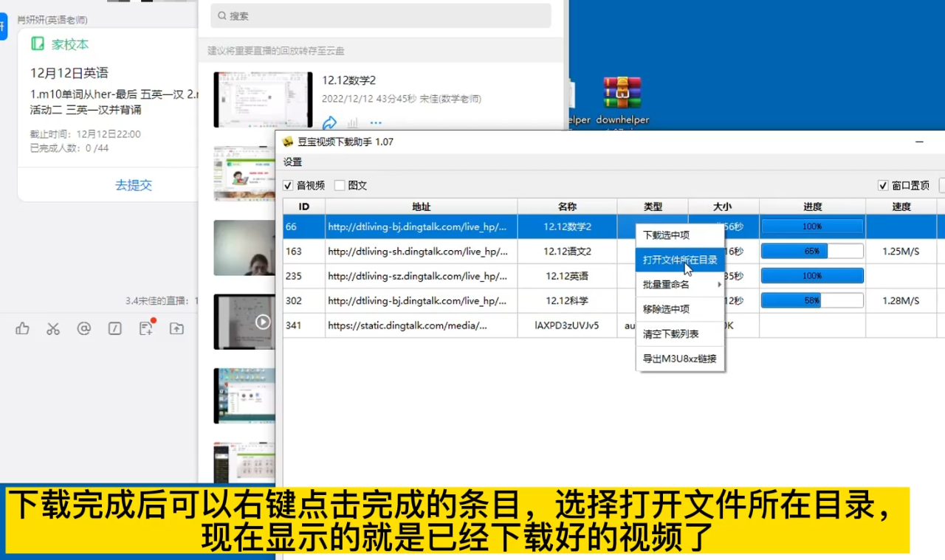Image resolution: width=945 pixels, height=560 pixels.
Task: Click the dtliving-sz.dingtalk.com address cell
Action: coord(422,276)
